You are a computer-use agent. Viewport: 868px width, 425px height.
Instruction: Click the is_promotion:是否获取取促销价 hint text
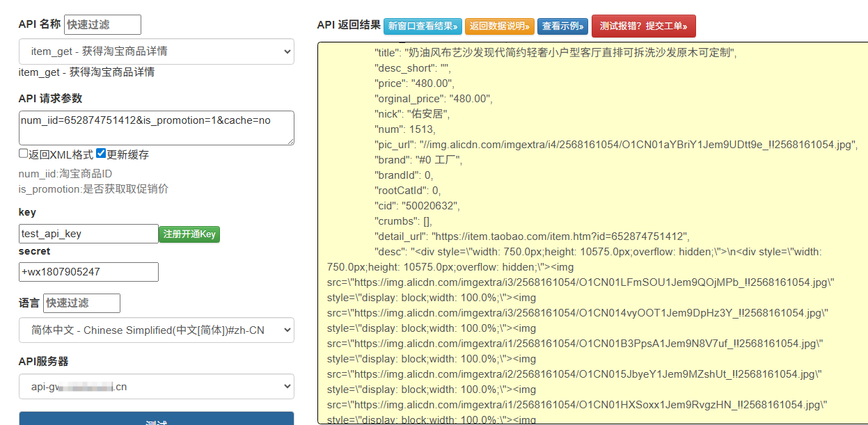(x=93, y=189)
